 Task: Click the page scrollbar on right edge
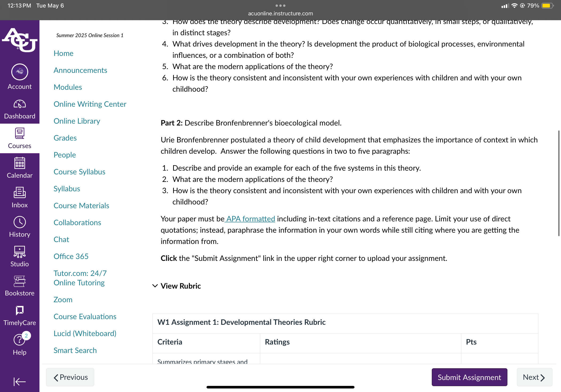pos(559,183)
